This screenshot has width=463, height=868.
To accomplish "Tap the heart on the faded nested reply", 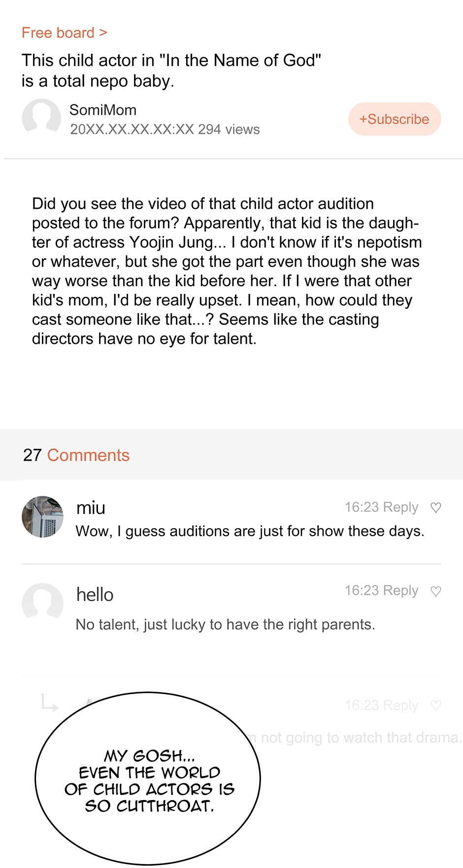I will coord(436,706).
